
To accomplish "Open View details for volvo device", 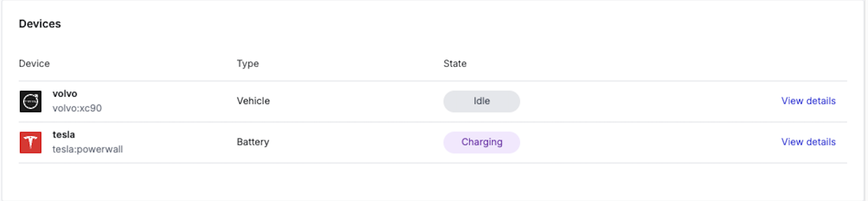I will click(x=808, y=101).
